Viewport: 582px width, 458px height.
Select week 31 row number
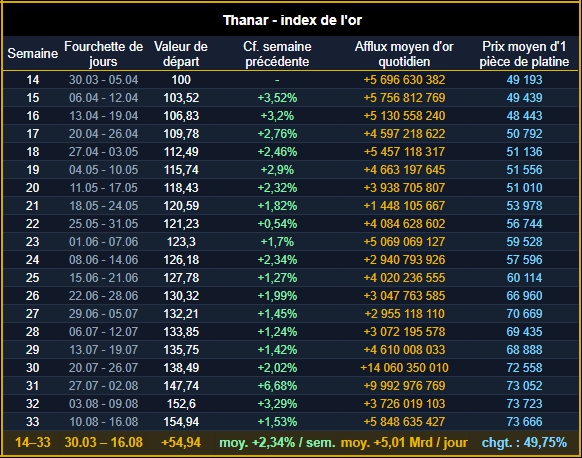click(33, 386)
